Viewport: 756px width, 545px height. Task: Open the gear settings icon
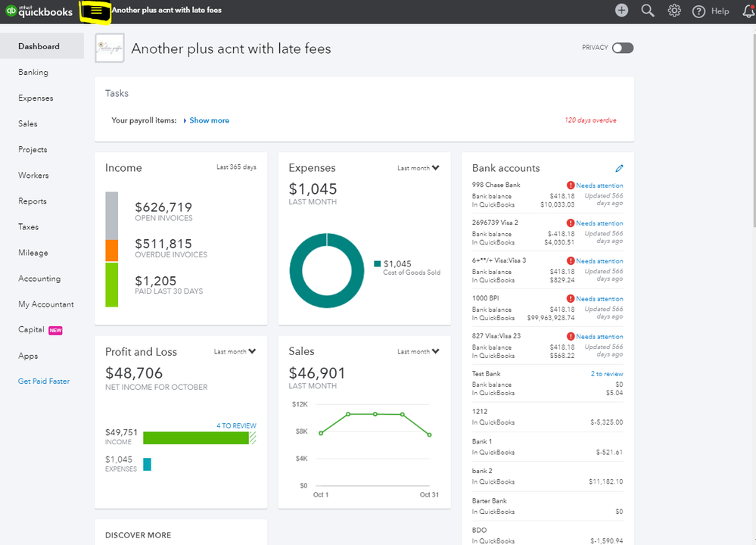674,11
